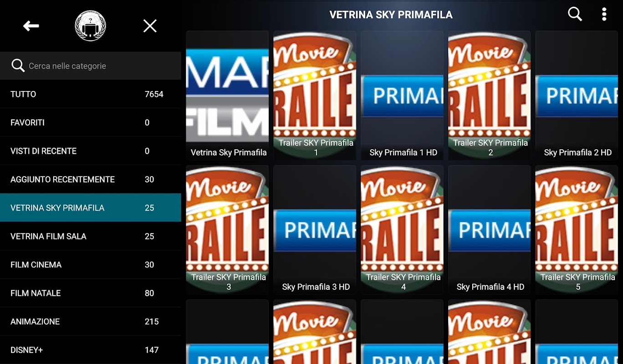Select the TUTTO category

[x=91, y=94]
